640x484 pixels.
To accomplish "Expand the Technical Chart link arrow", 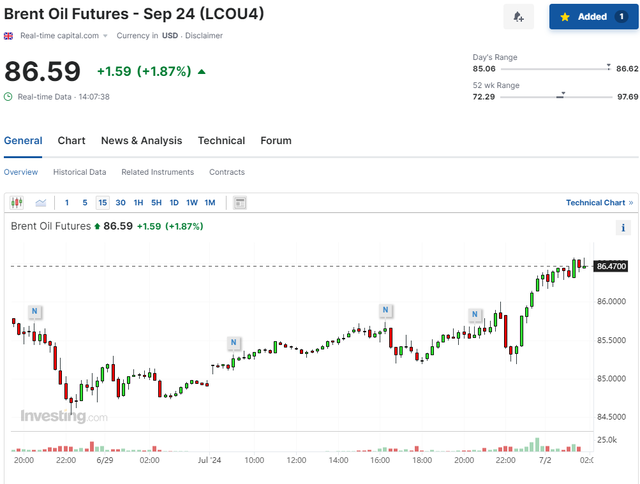I will pos(631,203).
